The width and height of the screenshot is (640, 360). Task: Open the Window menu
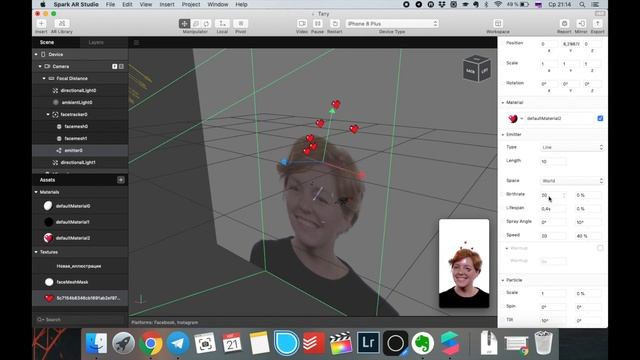pos(218,4)
